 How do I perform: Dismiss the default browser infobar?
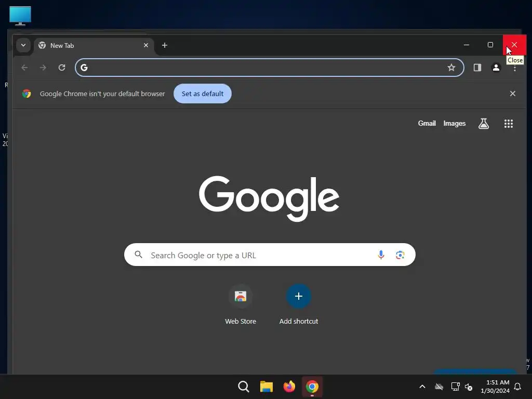pyautogui.click(x=513, y=94)
